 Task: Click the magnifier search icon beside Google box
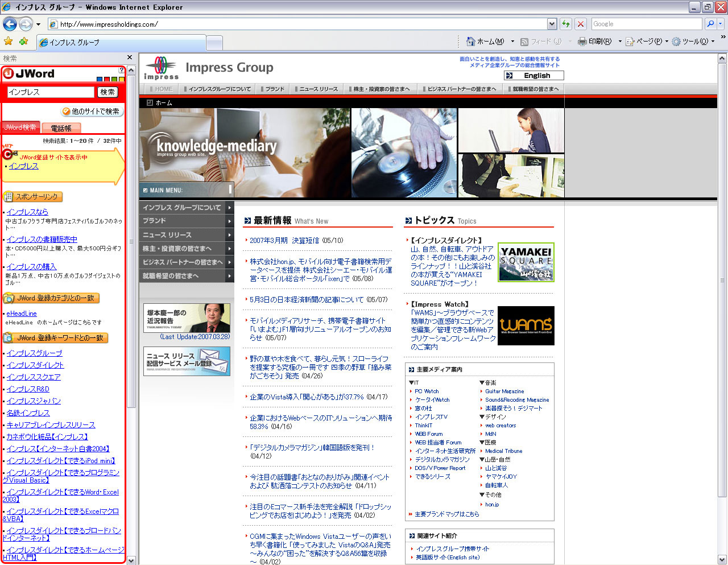(x=710, y=24)
